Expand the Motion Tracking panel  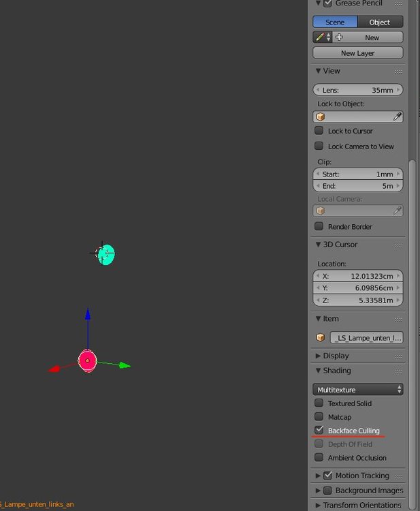point(318,476)
